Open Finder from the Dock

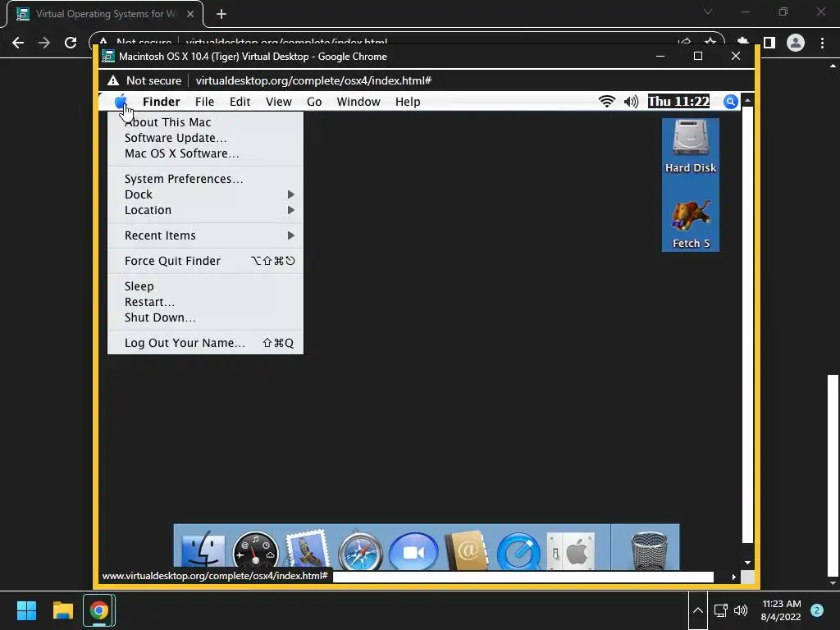click(x=203, y=550)
